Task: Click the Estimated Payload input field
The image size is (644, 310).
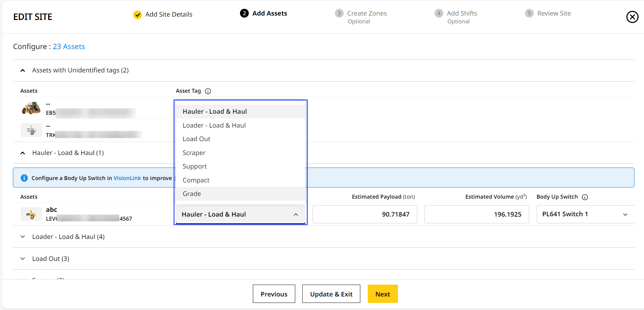Action: tap(365, 214)
